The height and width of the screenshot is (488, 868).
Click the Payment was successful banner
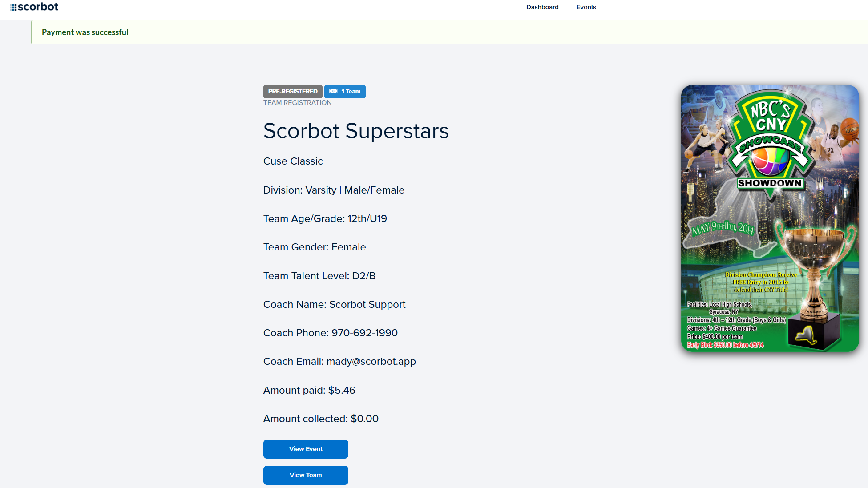click(85, 32)
